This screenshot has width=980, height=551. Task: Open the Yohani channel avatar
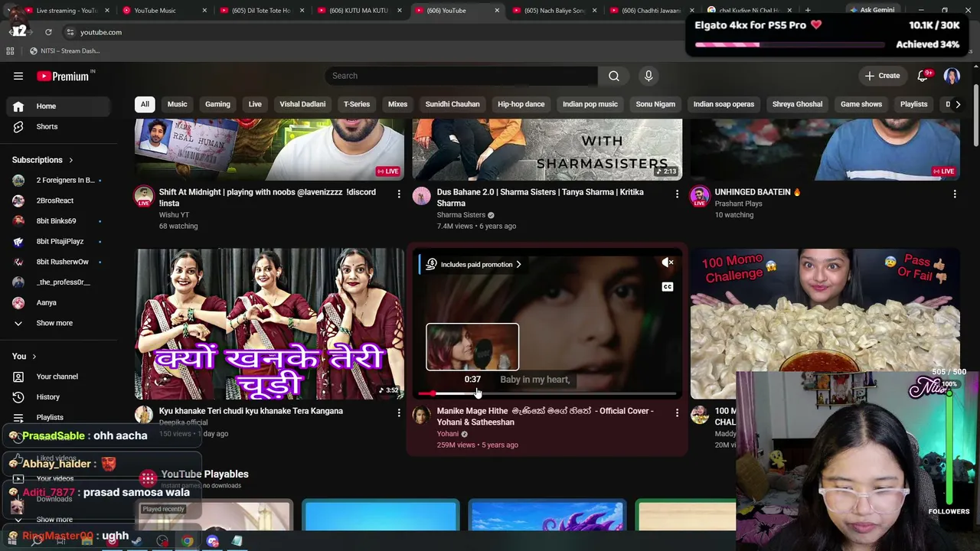coord(422,415)
